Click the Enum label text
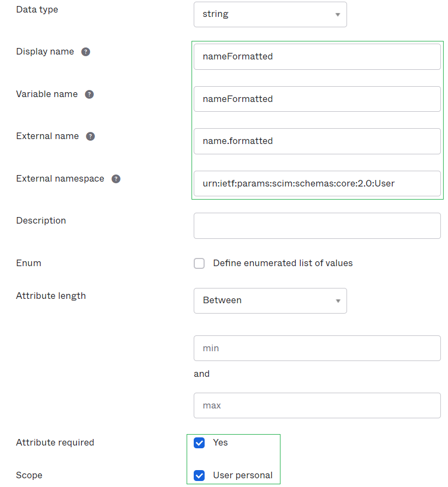Viewport: 448px width, 487px height. [29, 263]
